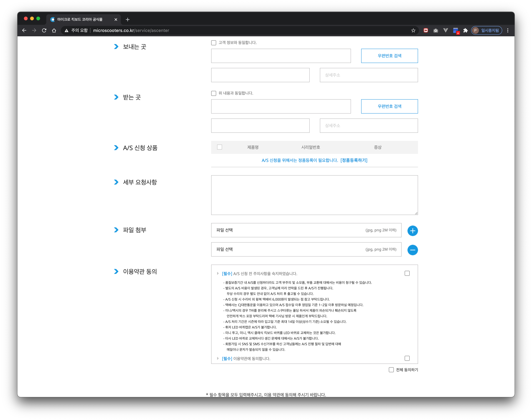Image resolution: width=532 pixels, height=420 pixels.
Task: Click 우편번호 검색 button under 보내는 곳
Action: coord(389,56)
